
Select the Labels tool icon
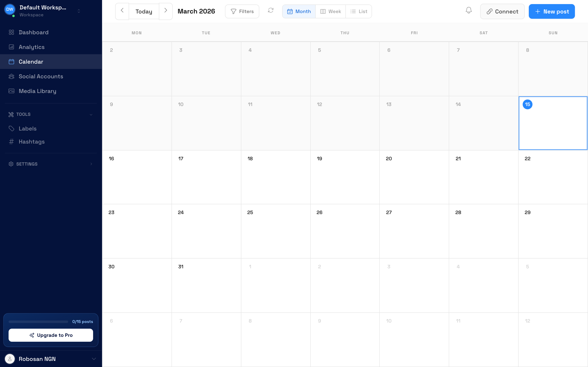(x=11, y=128)
